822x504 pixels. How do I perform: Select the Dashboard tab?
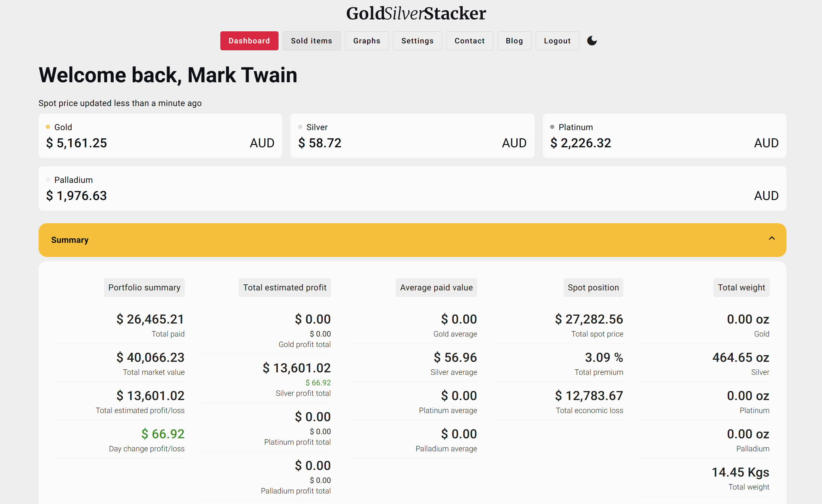[x=249, y=41]
